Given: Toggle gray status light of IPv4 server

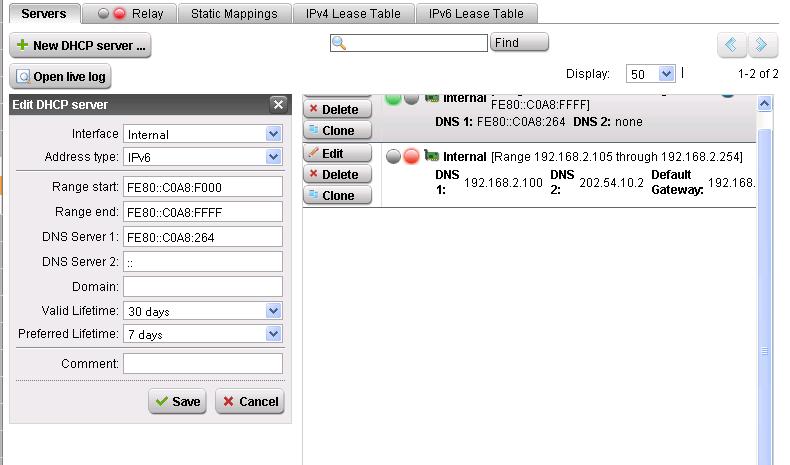Looking at the screenshot, I should [x=393, y=156].
